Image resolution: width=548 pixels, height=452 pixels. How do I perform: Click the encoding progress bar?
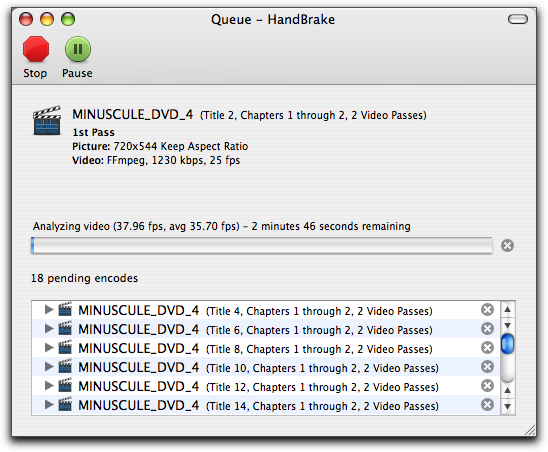click(262, 245)
